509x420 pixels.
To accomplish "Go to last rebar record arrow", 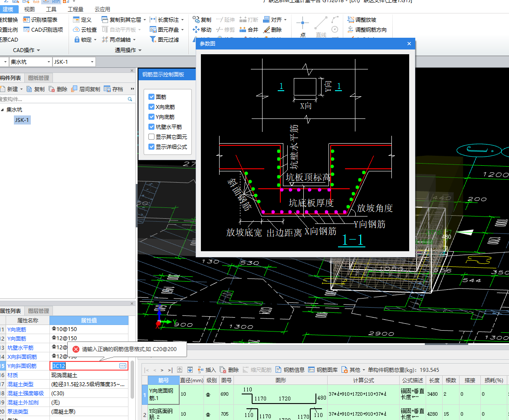I will 170,370.
